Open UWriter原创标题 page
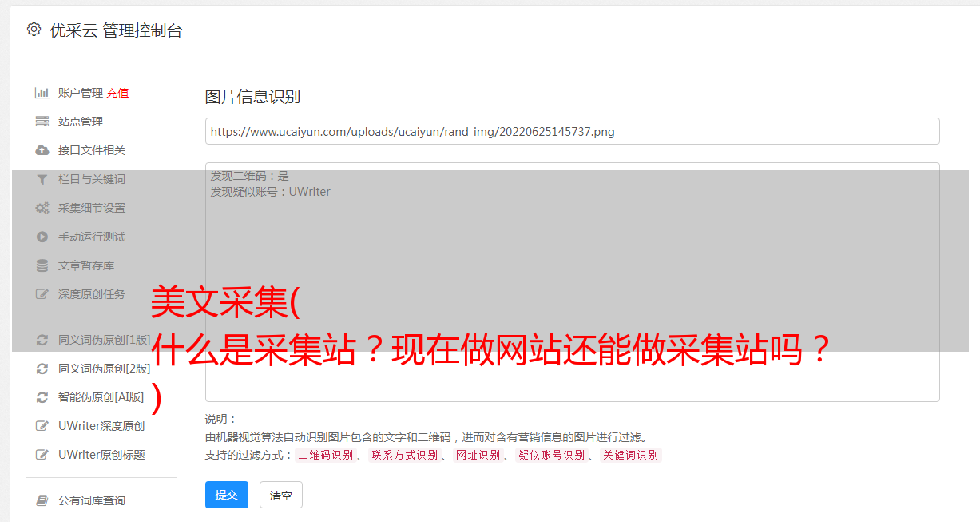Screen dimensions: 980x522 (101, 455)
